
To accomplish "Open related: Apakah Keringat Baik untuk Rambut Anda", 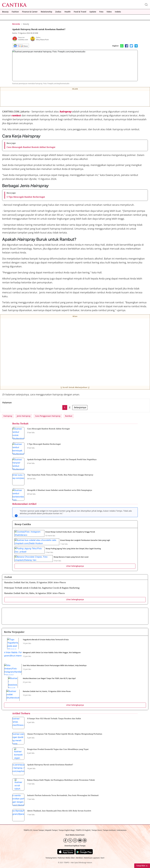I will [x=62, y=459].
